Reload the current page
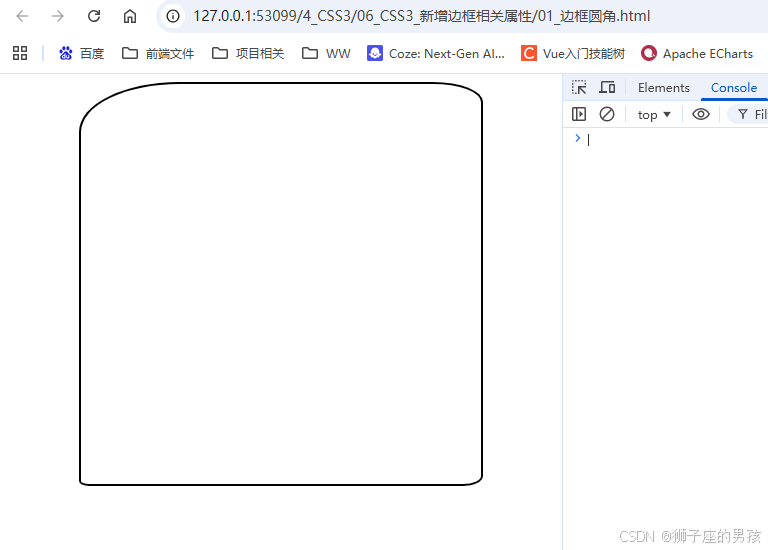Screen dimensions: 768x550 94,16
